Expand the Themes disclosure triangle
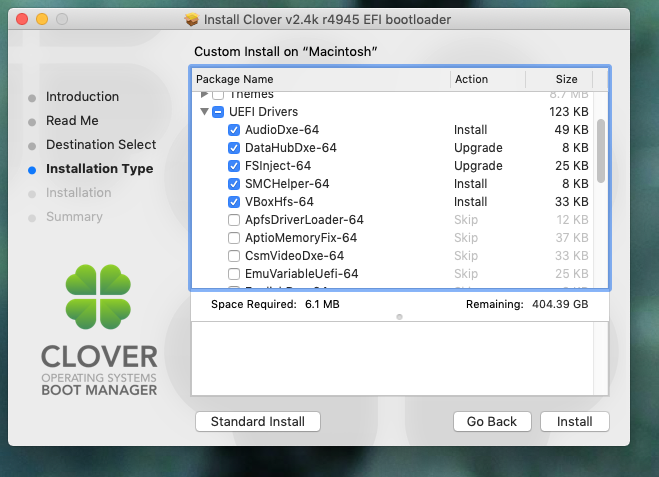The image size is (659, 477). (x=204, y=94)
